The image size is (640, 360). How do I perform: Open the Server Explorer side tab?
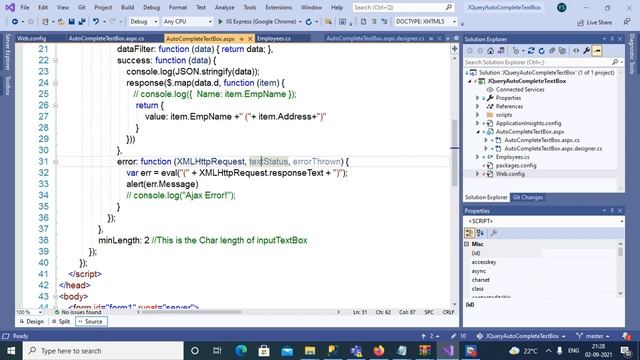click(7, 53)
